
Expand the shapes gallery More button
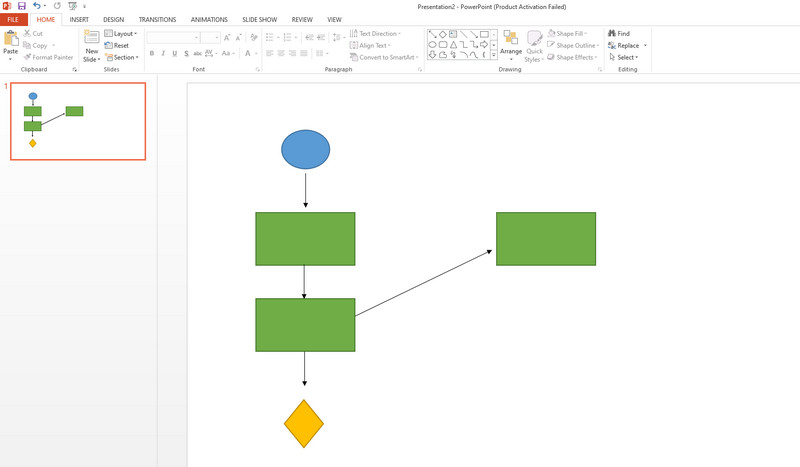click(x=494, y=55)
